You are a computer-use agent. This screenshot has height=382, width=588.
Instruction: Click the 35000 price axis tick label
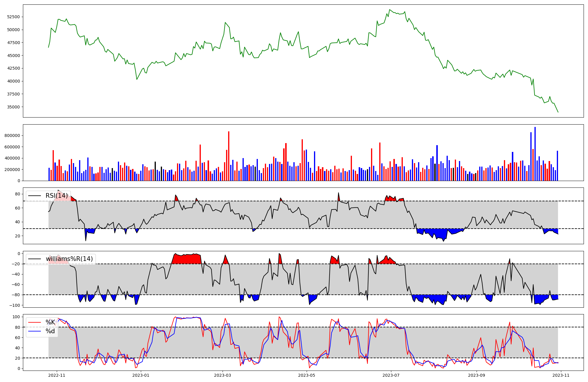coord(13,107)
